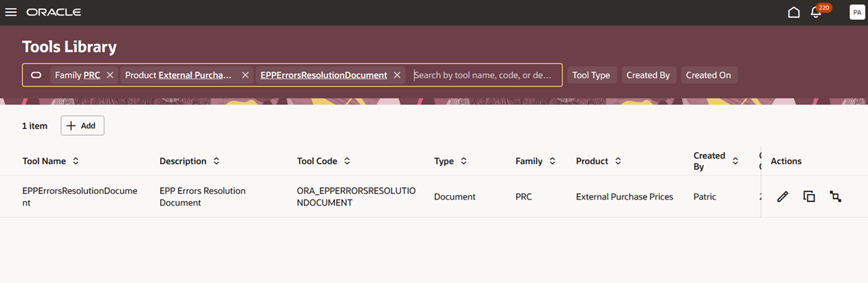Open the dependency icon for EPPErrorsResolutionDocument
Image resolution: width=868 pixels, height=283 pixels.
(x=835, y=197)
